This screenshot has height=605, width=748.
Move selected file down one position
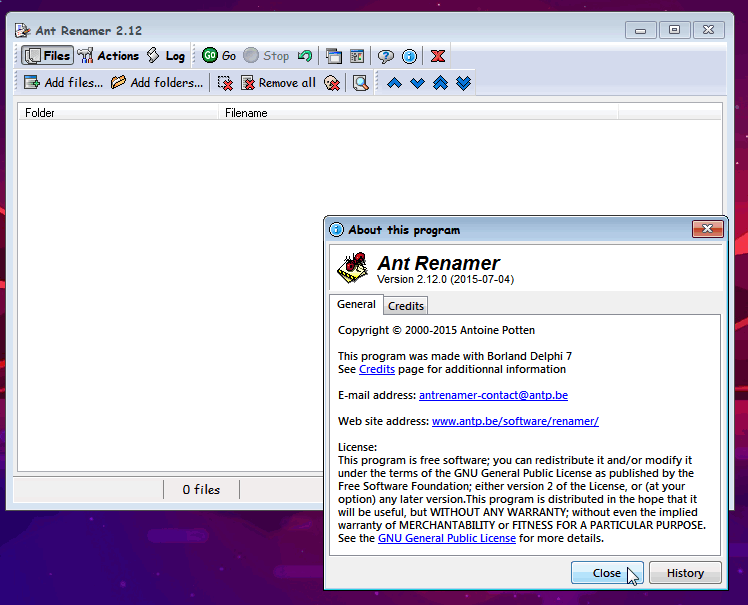(x=417, y=83)
